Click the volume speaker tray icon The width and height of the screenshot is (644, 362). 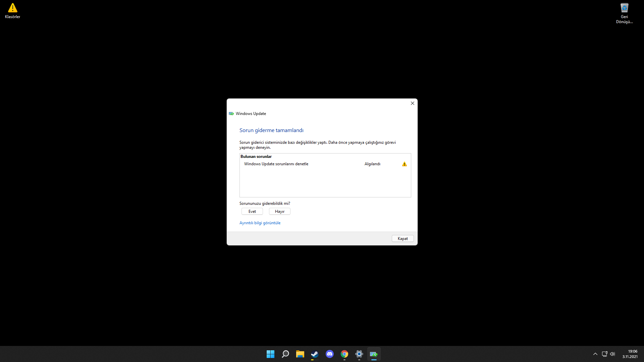click(612, 354)
